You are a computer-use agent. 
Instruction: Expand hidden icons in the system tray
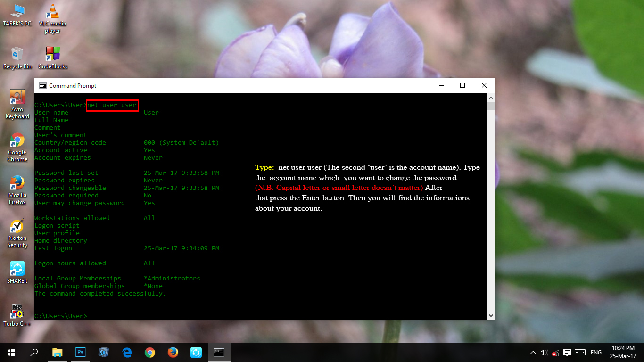533,352
